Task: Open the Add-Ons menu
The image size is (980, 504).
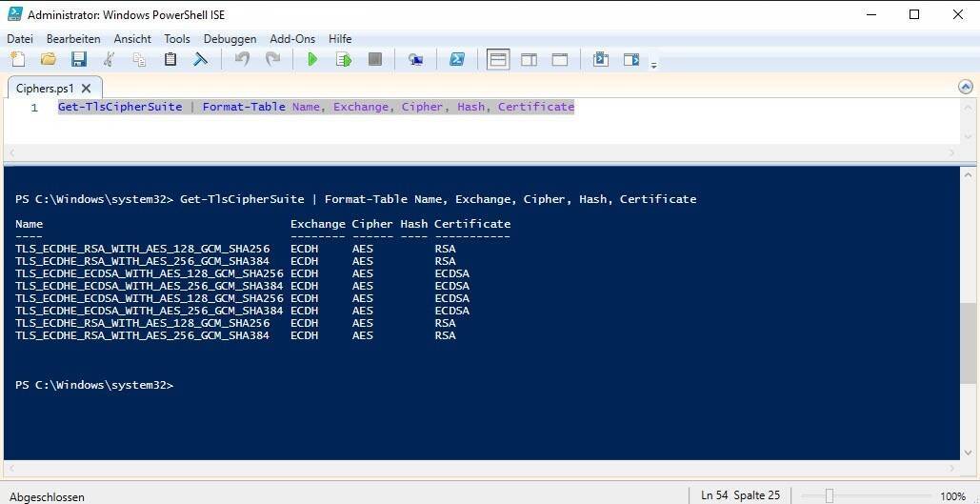Action: pyautogui.click(x=291, y=39)
